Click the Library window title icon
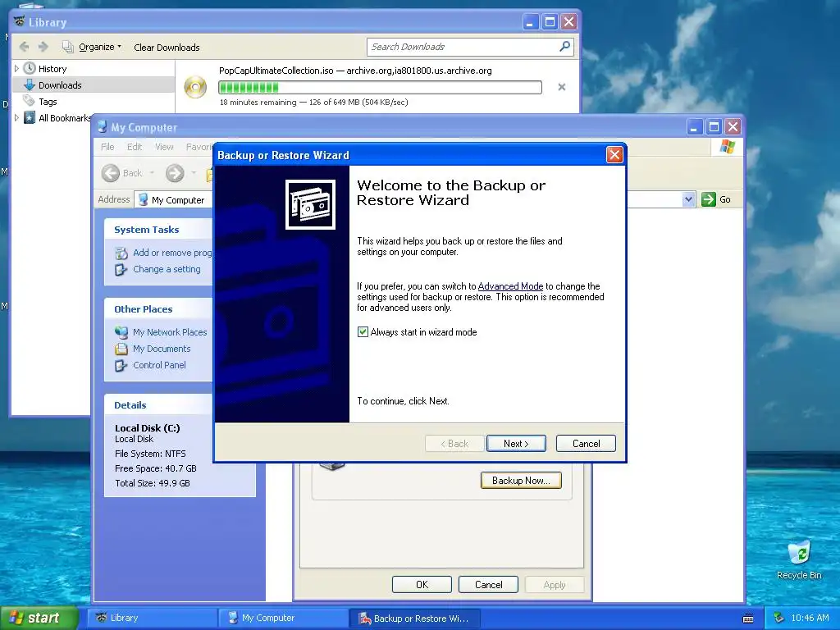This screenshot has width=840, height=630. pyautogui.click(x=20, y=22)
